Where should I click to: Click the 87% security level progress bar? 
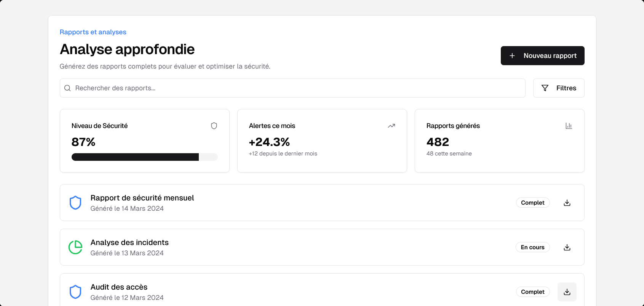coord(145,157)
